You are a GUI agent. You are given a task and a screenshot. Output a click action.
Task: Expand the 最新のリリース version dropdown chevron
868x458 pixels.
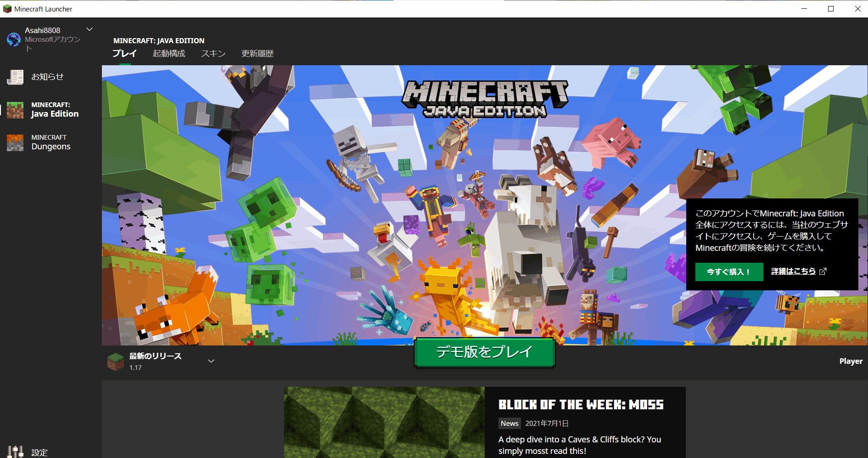tap(211, 361)
